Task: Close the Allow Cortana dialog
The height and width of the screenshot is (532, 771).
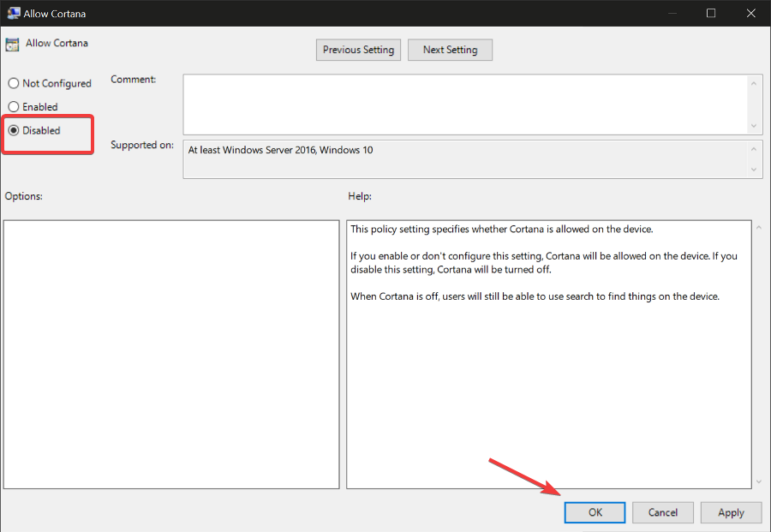Action: pyautogui.click(x=750, y=13)
